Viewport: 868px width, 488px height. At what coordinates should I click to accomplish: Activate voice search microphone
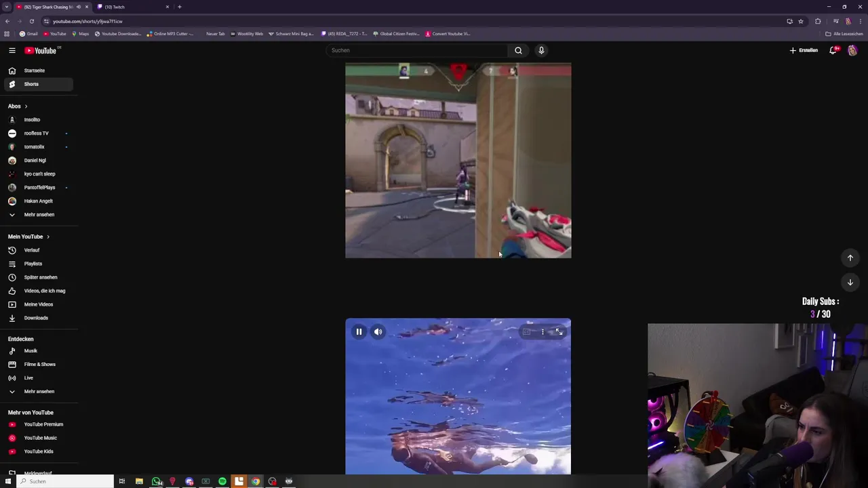click(541, 50)
